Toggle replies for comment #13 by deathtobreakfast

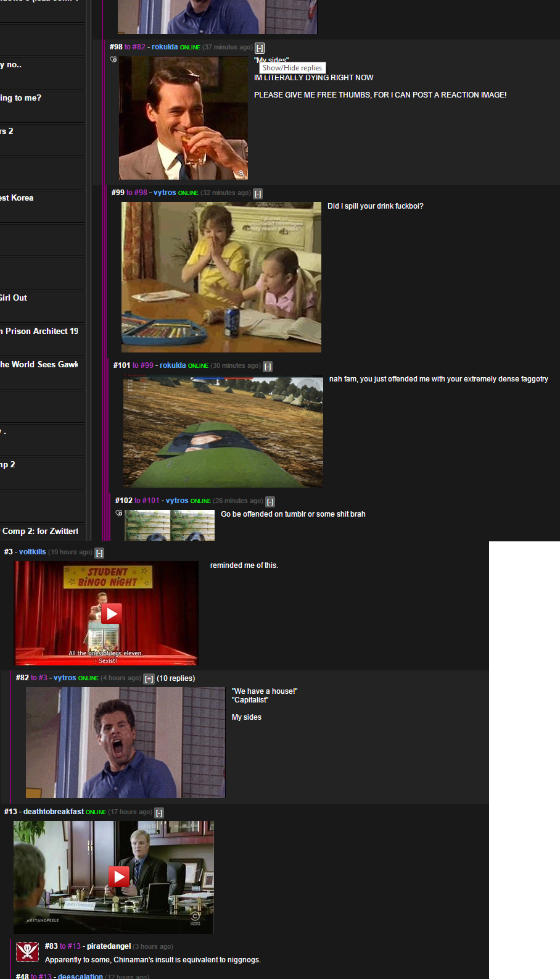pos(159,812)
